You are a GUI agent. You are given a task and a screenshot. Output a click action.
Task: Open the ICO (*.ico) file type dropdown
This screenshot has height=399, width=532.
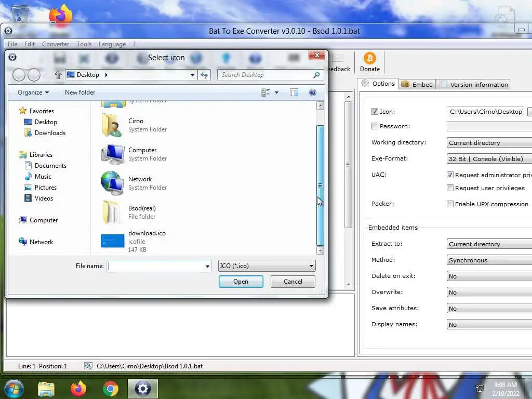pos(267,266)
